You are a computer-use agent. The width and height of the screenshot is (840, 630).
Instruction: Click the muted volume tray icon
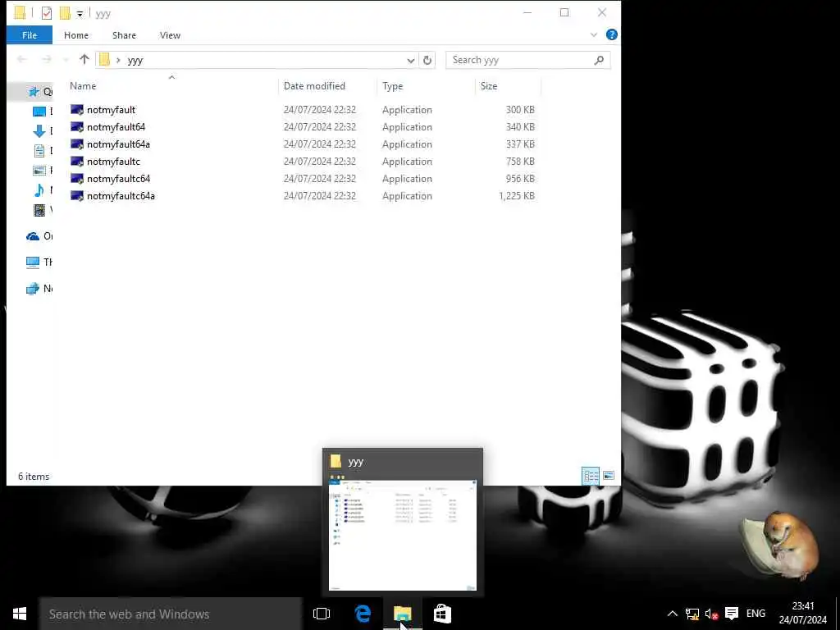pos(711,614)
